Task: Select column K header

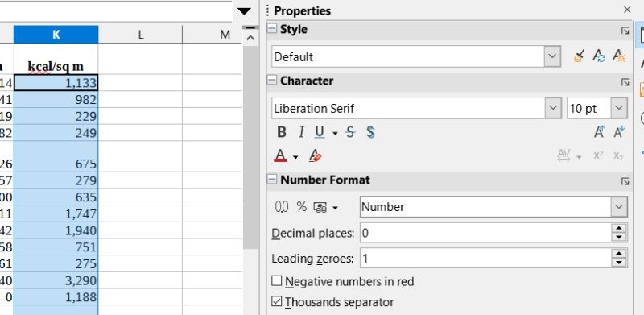Action: (x=56, y=35)
